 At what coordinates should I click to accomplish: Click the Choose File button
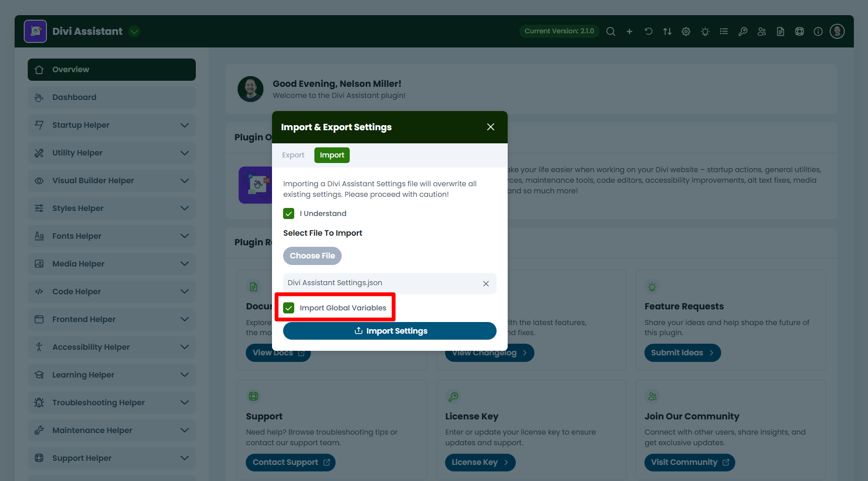coord(312,256)
